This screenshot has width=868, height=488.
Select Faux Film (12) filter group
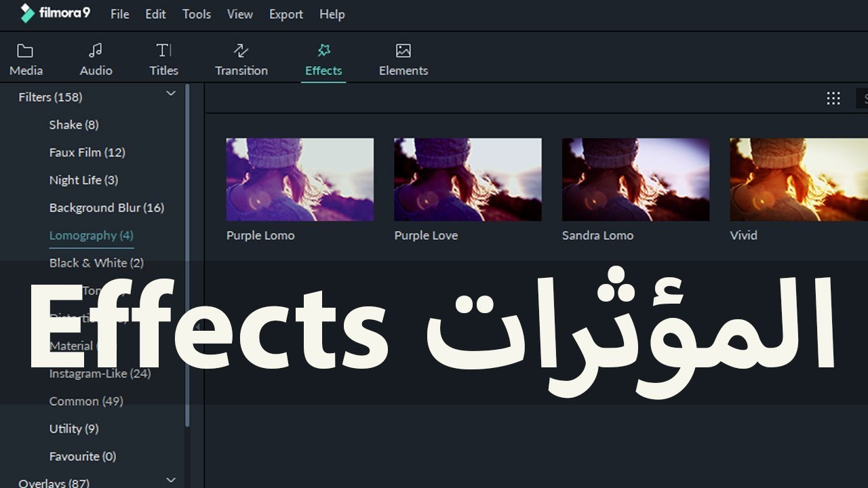87,152
